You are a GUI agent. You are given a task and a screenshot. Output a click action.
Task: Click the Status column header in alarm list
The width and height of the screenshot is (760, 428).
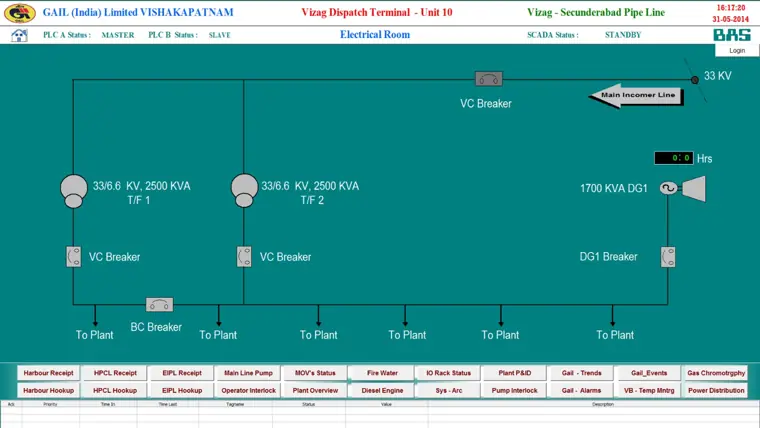tap(309, 404)
